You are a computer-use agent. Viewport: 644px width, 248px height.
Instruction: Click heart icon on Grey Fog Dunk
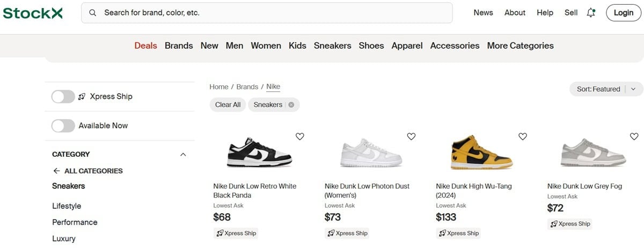634,136
